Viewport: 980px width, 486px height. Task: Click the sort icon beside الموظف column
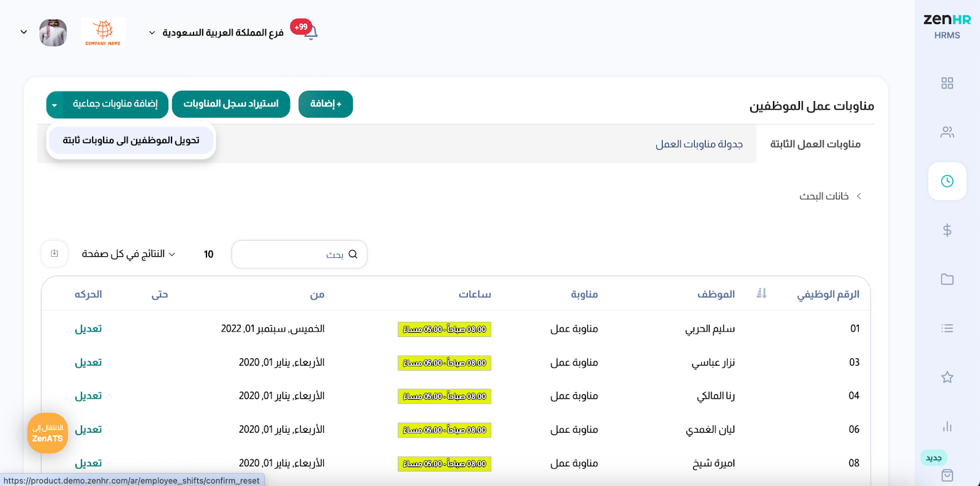click(761, 294)
